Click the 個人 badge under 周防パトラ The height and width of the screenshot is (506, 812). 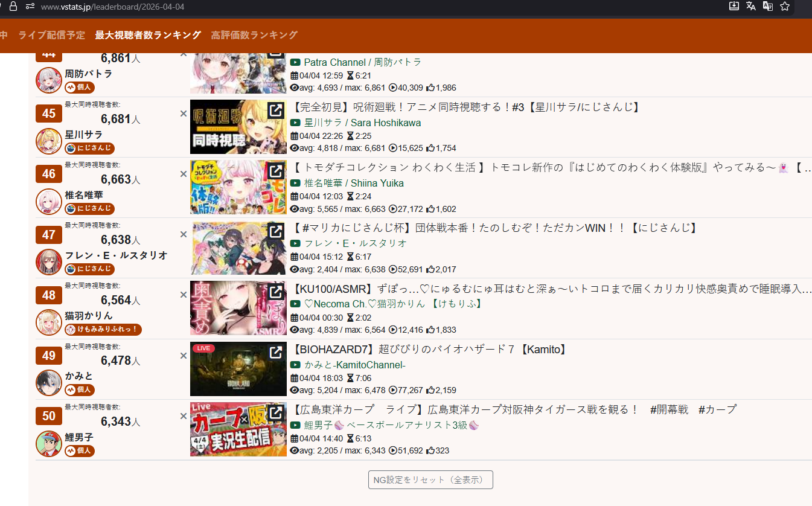[80, 88]
